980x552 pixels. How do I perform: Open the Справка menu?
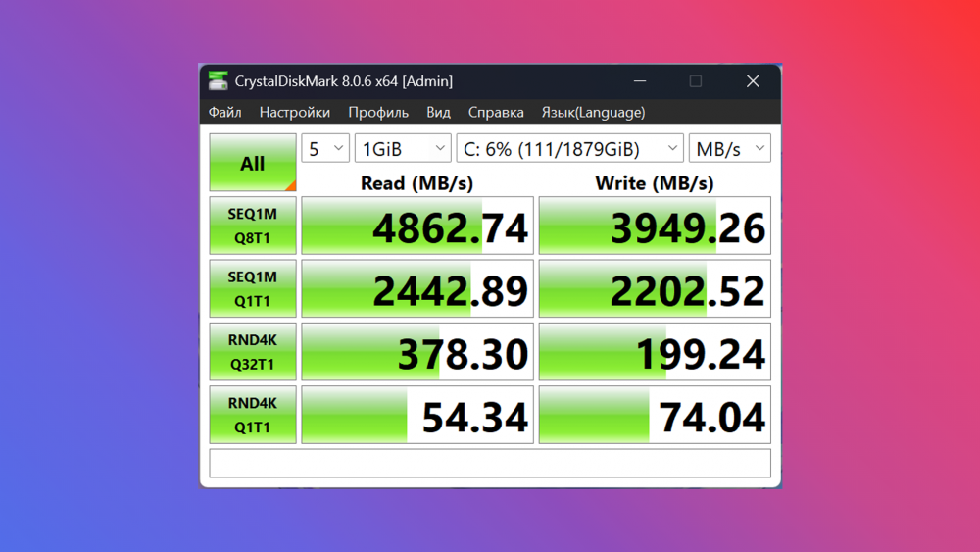[x=496, y=113]
